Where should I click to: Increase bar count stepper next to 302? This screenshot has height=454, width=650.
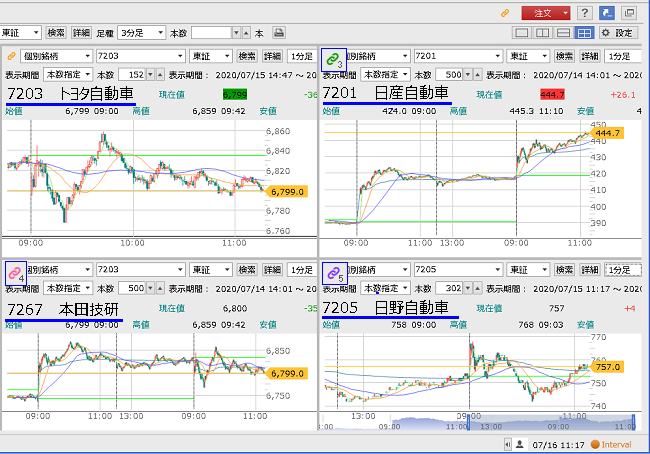[478, 288]
